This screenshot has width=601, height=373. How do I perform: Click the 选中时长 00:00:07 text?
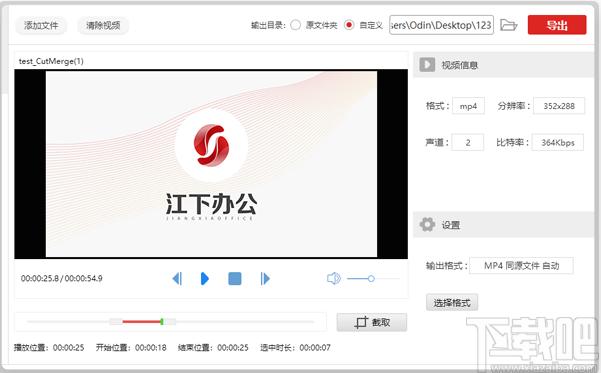click(x=295, y=348)
